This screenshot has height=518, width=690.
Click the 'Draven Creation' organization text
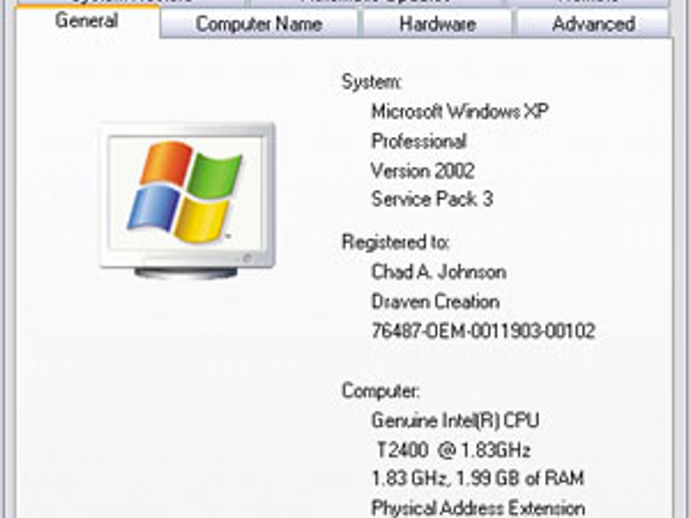(435, 302)
